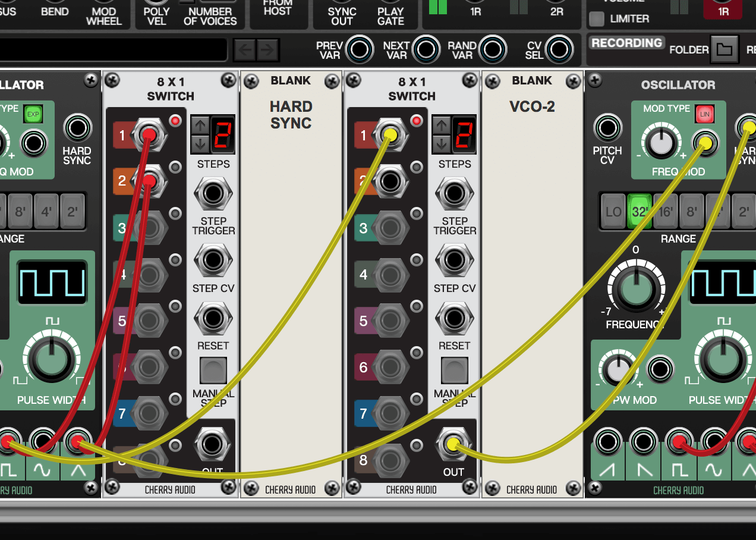The height and width of the screenshot is (540, 756).
Task: Select the LO range on right oscillator
Action: [613, 212]
